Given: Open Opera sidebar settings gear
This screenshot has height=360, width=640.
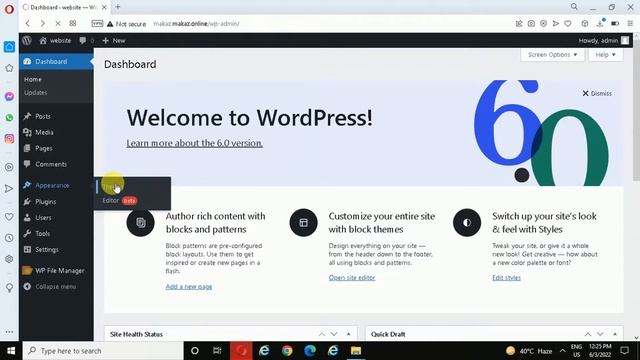Looking at the screenshot, I should coord(9,259).
